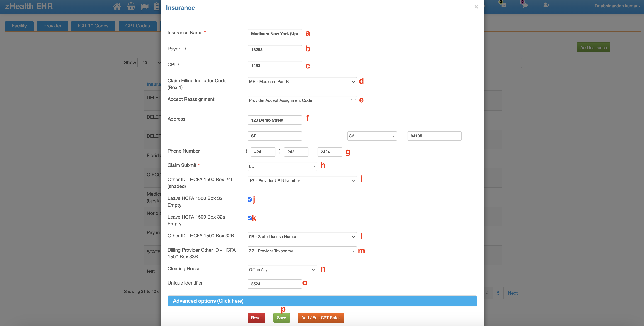Click the CPID field
644x326 pixels.
point(275,66)
